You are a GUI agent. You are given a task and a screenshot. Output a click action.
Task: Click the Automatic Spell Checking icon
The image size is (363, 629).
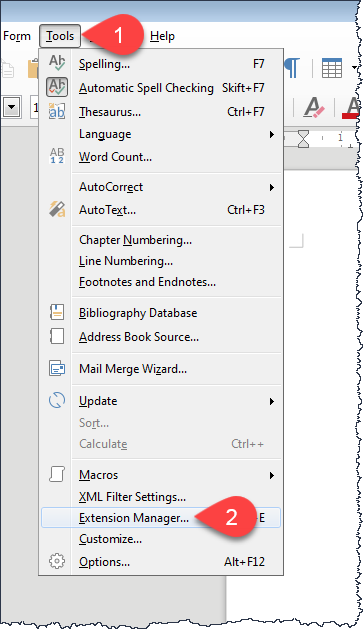[57, 87]
